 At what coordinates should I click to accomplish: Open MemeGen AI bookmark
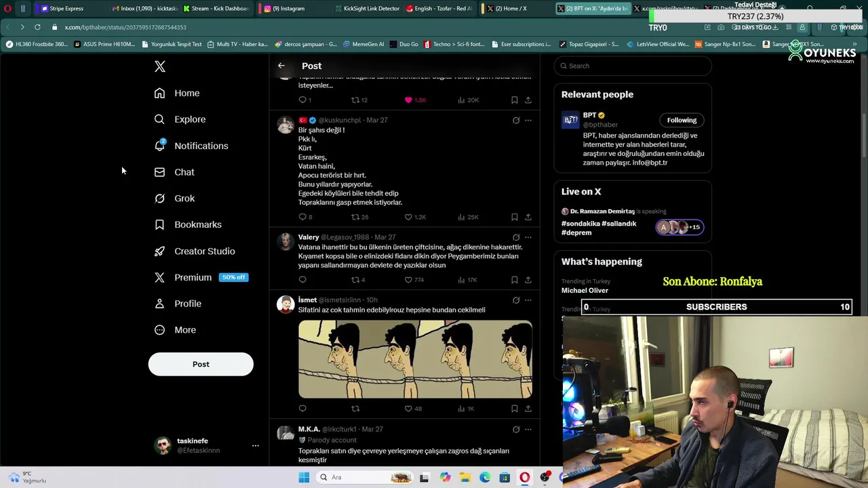click(x=363, y=44)
